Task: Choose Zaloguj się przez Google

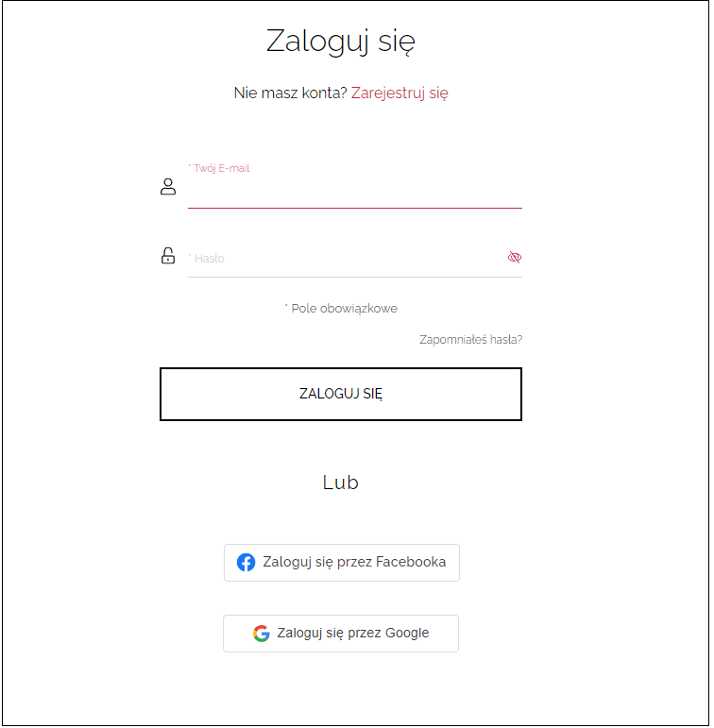Action: tap(341, 634)
